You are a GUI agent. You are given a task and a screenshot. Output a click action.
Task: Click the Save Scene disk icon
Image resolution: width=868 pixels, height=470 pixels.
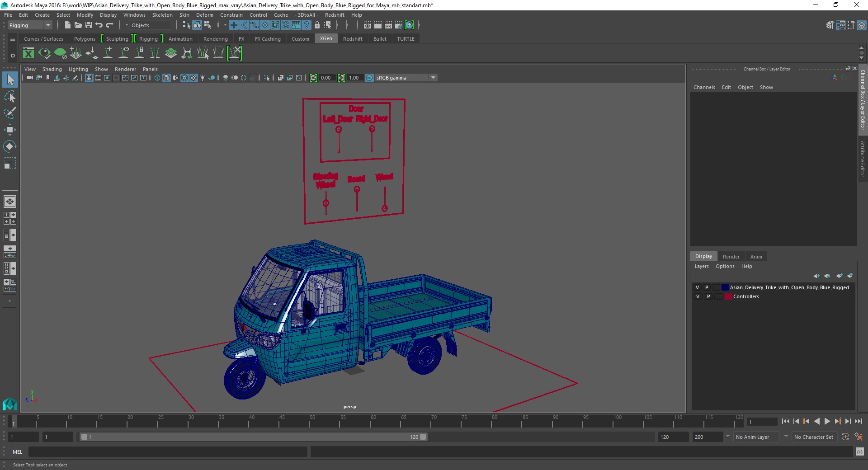(x=89, y=25)
